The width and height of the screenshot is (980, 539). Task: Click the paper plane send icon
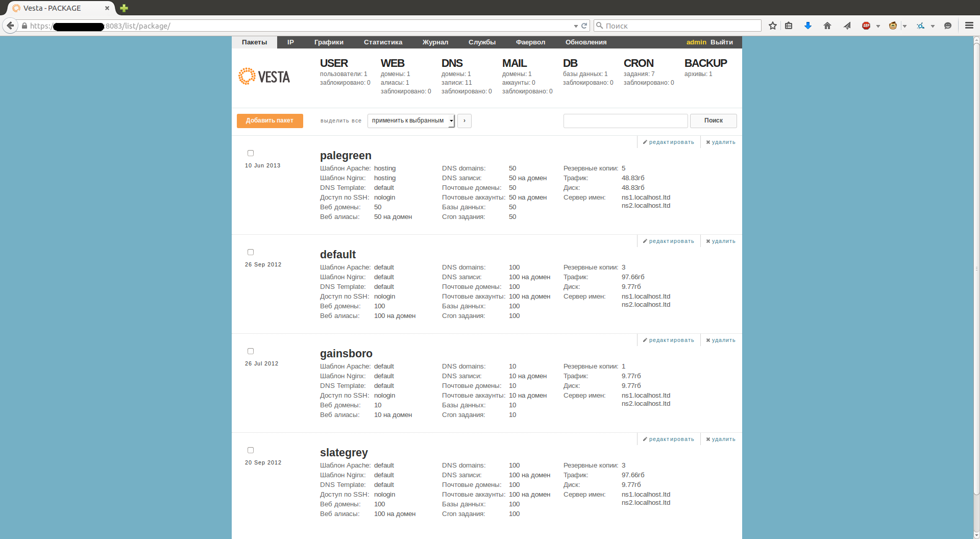(x=847, y=26)
